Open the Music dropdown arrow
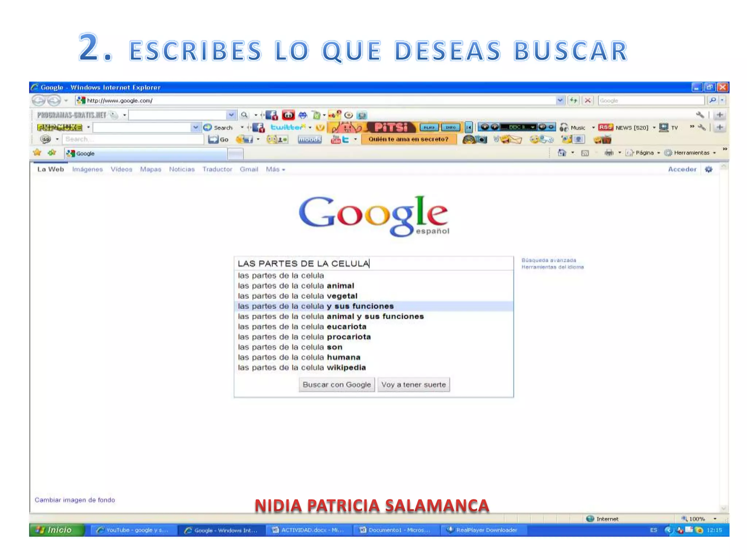Viewport: 747px width, 560px height. click(593, 128)
